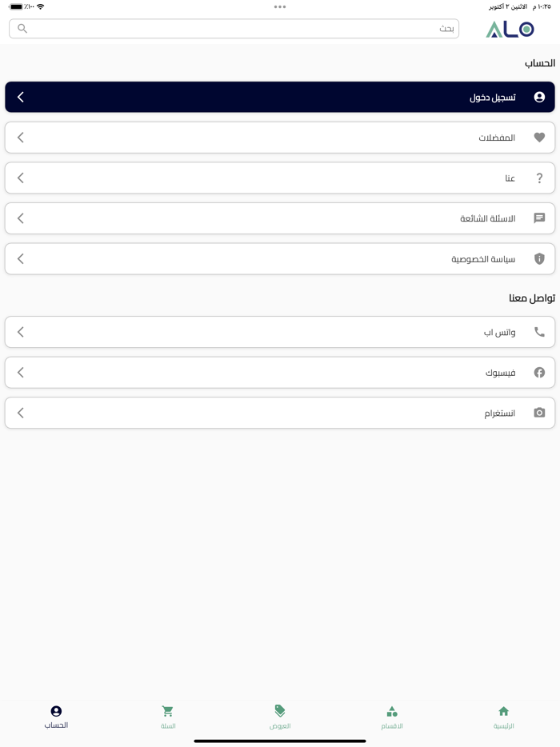Screen dimensions: 560x747
Task: Tap the shield icon for سياسة الخصوصية
Action: click(x=539, y=258)
